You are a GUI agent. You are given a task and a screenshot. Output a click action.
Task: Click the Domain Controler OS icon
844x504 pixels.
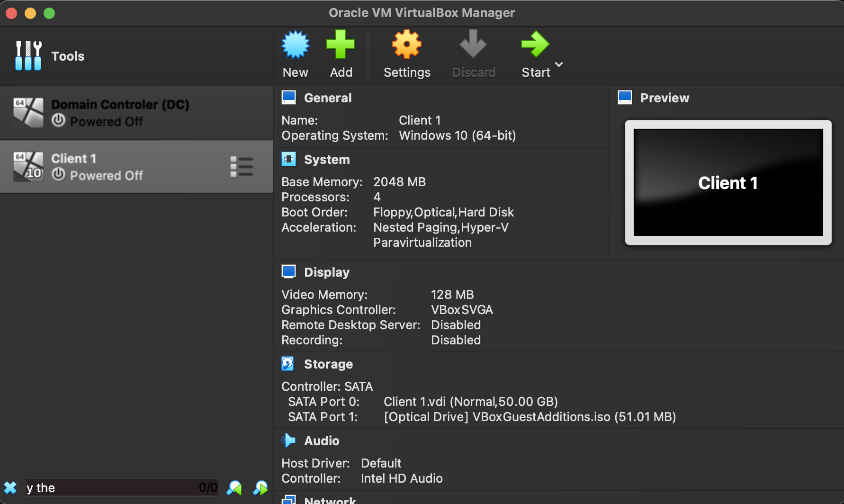point(28,113)
